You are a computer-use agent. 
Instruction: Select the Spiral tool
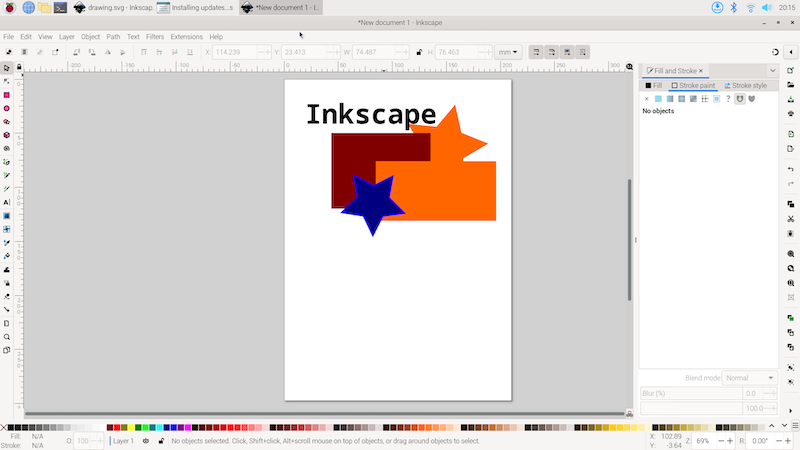[x=7, y=148]
